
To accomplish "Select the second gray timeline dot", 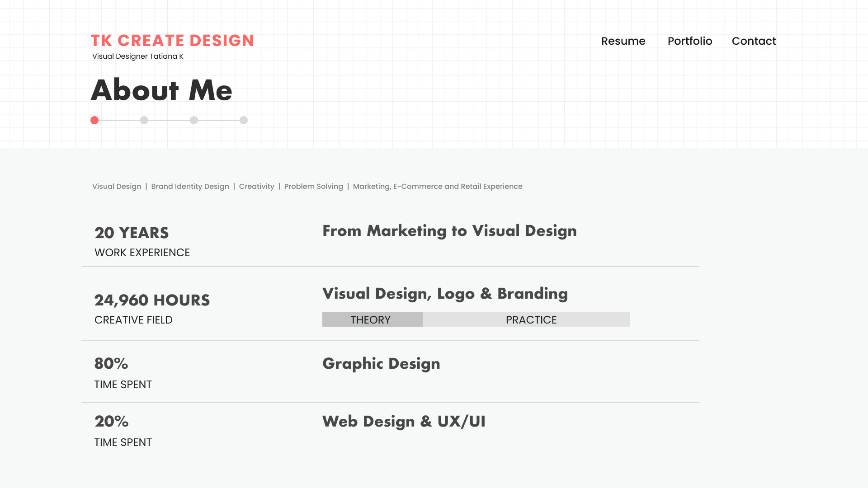I will pos(144,120).
